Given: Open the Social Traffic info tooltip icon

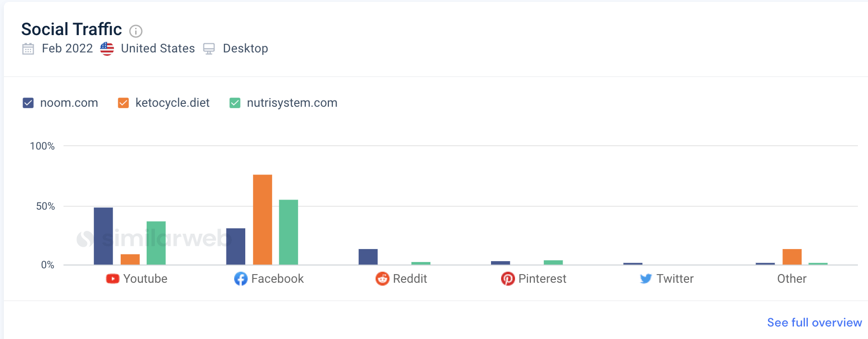Looking at the screenshot, I should pos(136,31).
